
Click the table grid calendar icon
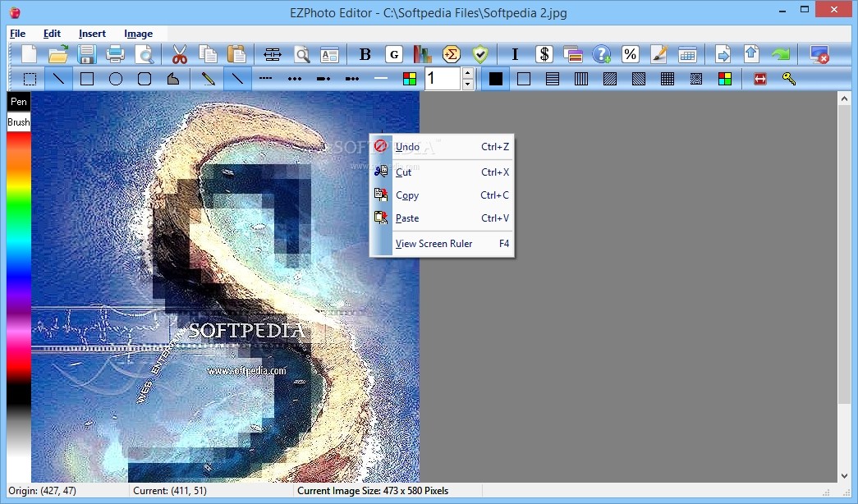(x=687, y=54)
